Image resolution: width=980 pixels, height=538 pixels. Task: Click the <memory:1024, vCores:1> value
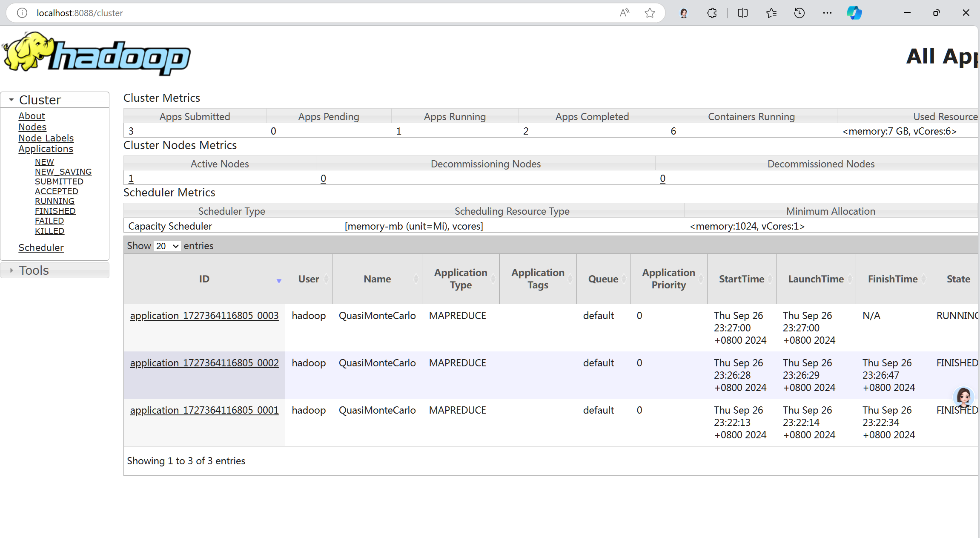(x=747, y=226)
